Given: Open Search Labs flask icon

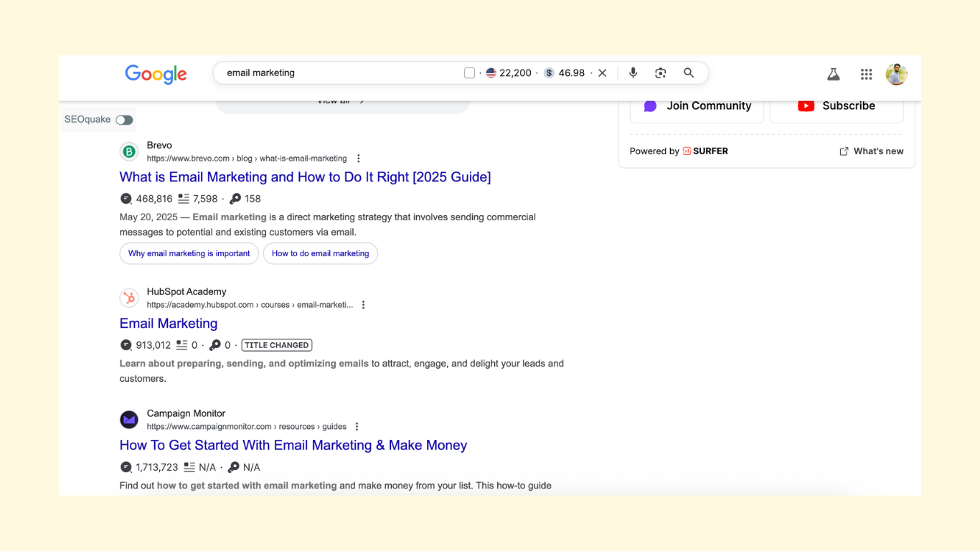Looking at the screenshot, I should pyautogui.click(x=834, y=74).
